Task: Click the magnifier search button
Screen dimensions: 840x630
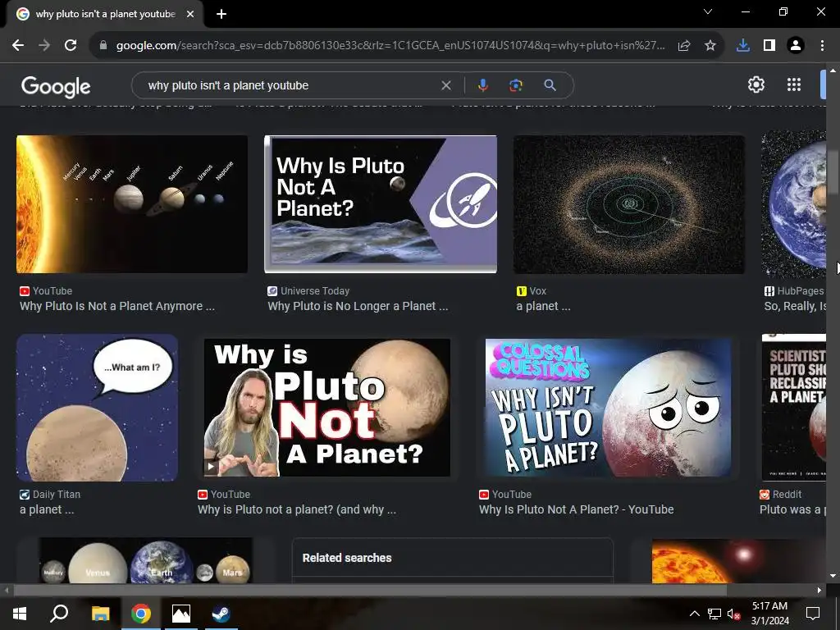Action: tap(550, 85)
